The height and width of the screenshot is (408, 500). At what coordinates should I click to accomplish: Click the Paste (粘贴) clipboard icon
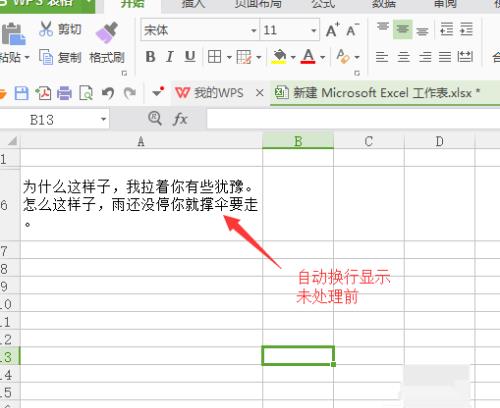click(x=13, y=34)
